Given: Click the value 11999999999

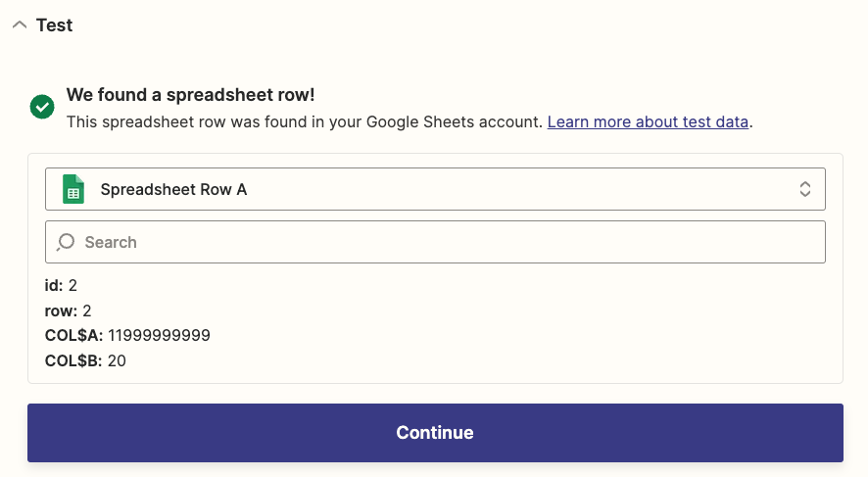Looking at the screenshot, I should coord(159,336).
